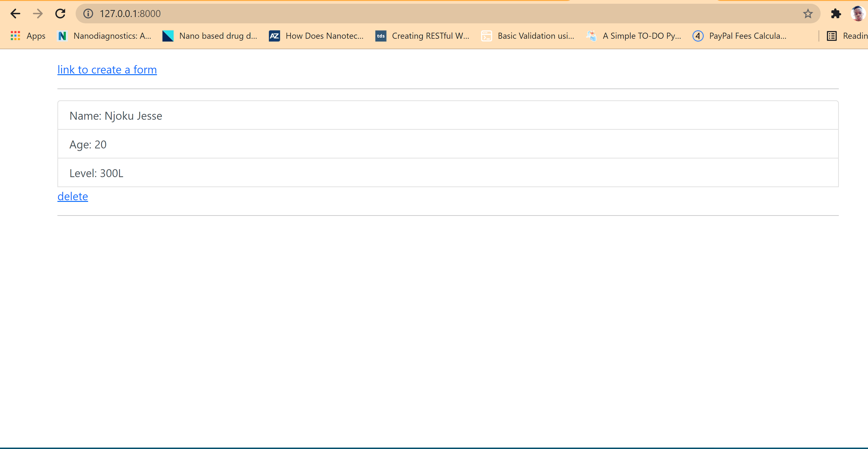The height and width of the screenshot is (449, 868).
Task: Open the A Simple TO-DO Py bookmark
Action: tap(634, 36)
